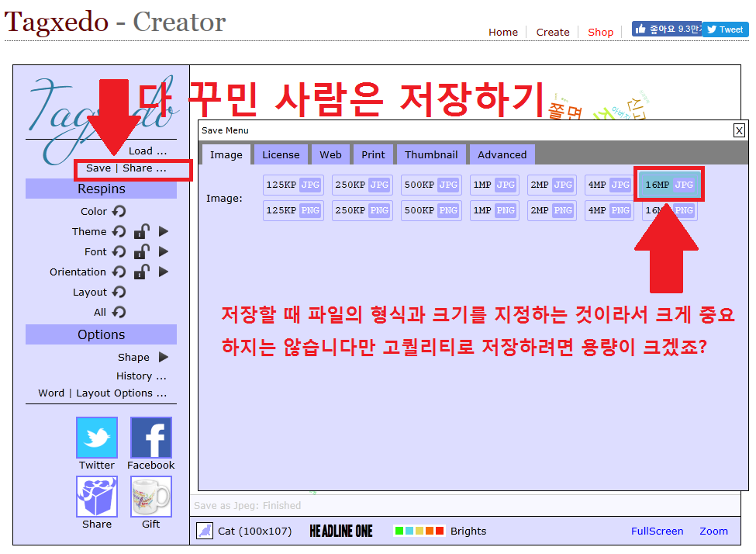The image size is (756, 554).
Task: Respin All settings
Action: point(119,313)
